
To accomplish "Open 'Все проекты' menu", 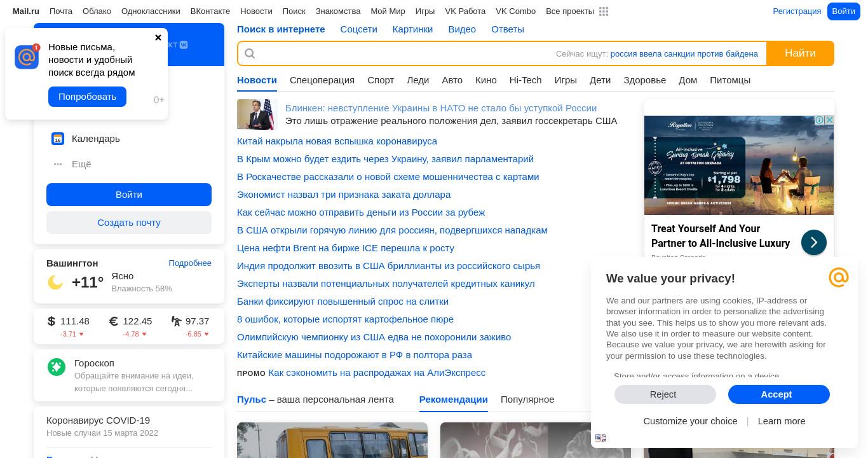I will click(570, 11).
